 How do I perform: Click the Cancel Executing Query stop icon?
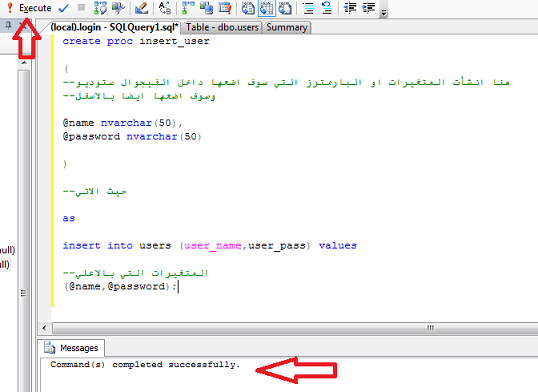pyautogui.click(x=81, y=7)
